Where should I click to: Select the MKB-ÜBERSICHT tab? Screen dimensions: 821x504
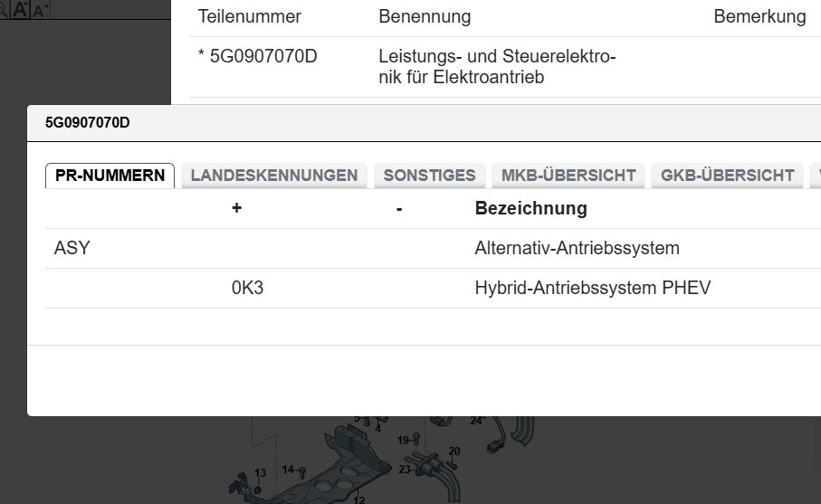tap(568, 176)
